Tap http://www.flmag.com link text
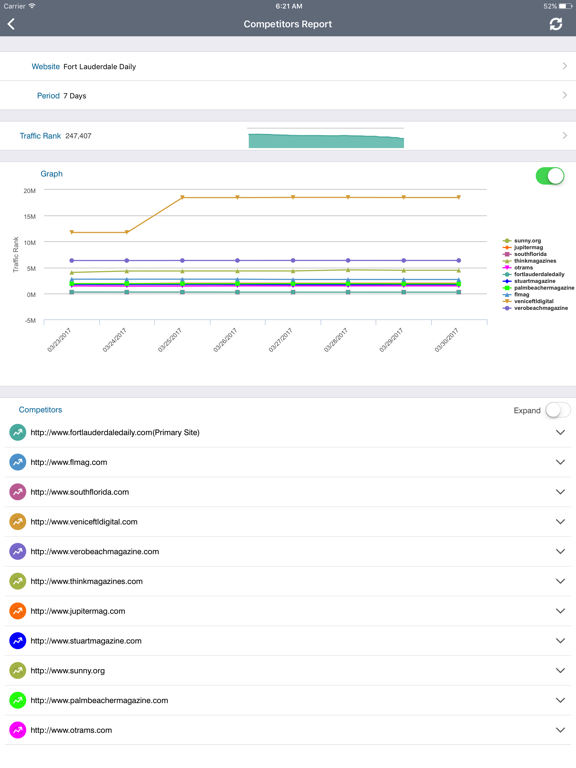Viewport: 576px width, 768px height. [69, 462]
